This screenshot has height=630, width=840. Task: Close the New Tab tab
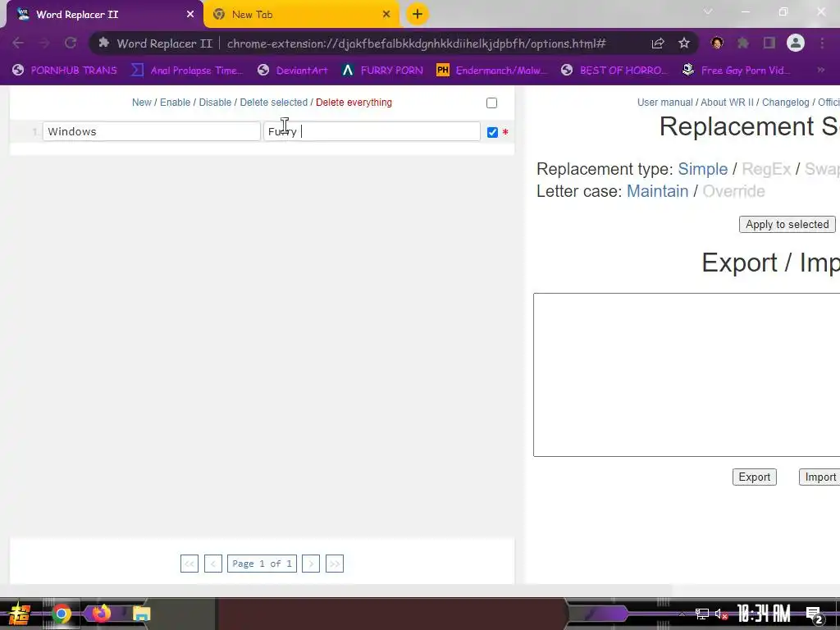(x=386, y=15)
